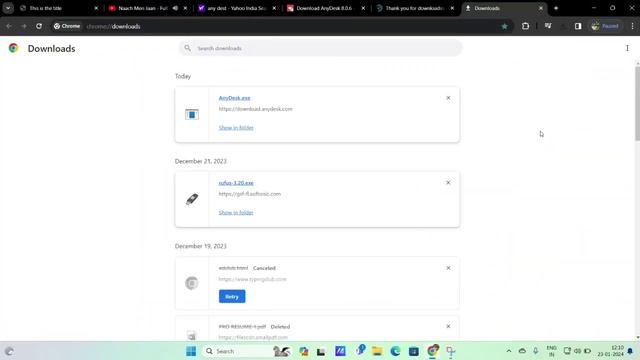Open the notification bell icon

tap(630, 351)
